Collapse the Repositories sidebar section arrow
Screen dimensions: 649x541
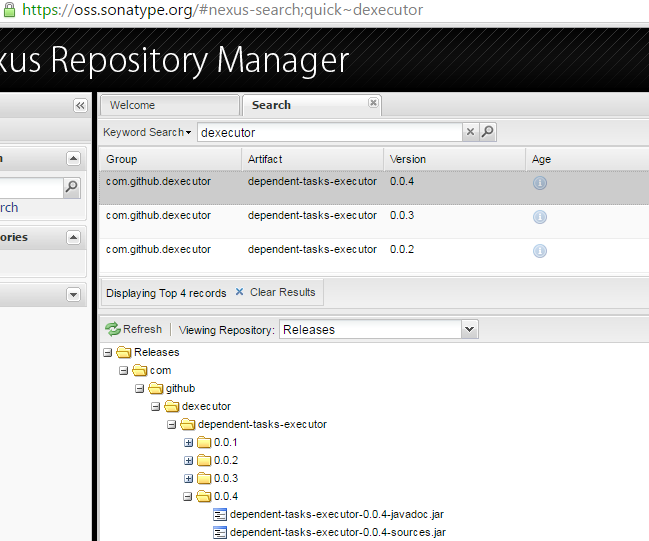73,238
